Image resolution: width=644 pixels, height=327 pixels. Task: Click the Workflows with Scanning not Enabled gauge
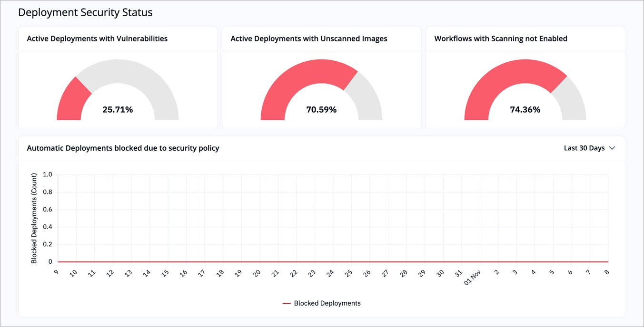click(x=525, y=90)
